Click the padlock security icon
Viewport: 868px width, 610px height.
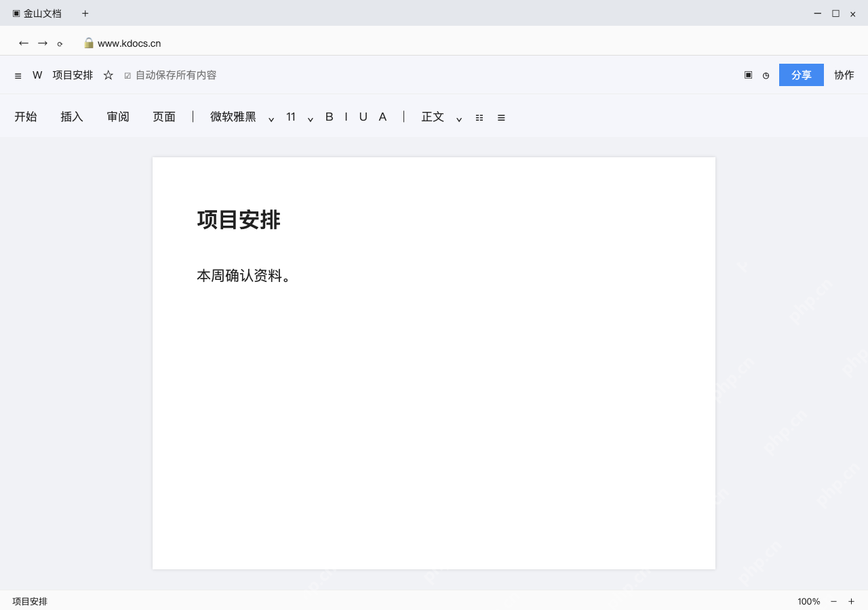89,43
